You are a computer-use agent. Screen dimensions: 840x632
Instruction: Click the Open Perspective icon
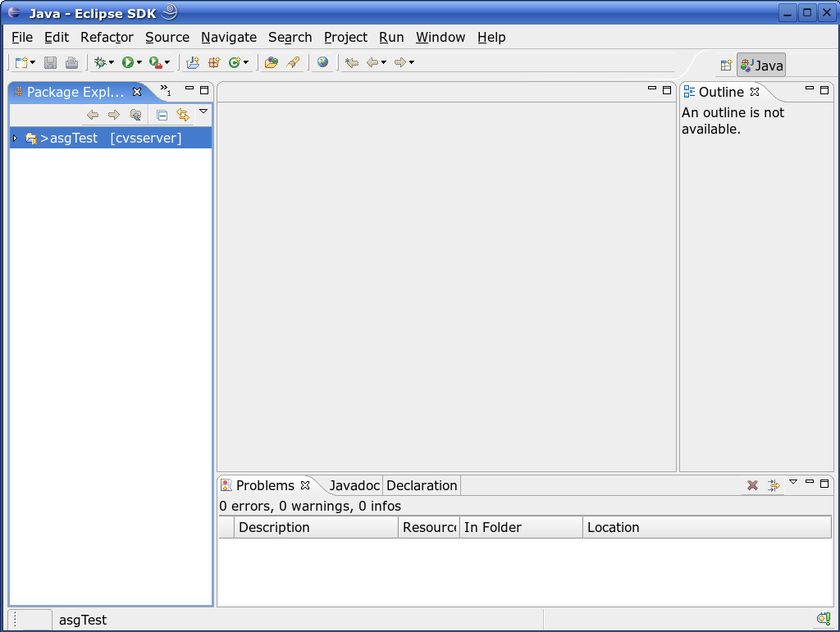pos(726,66)
